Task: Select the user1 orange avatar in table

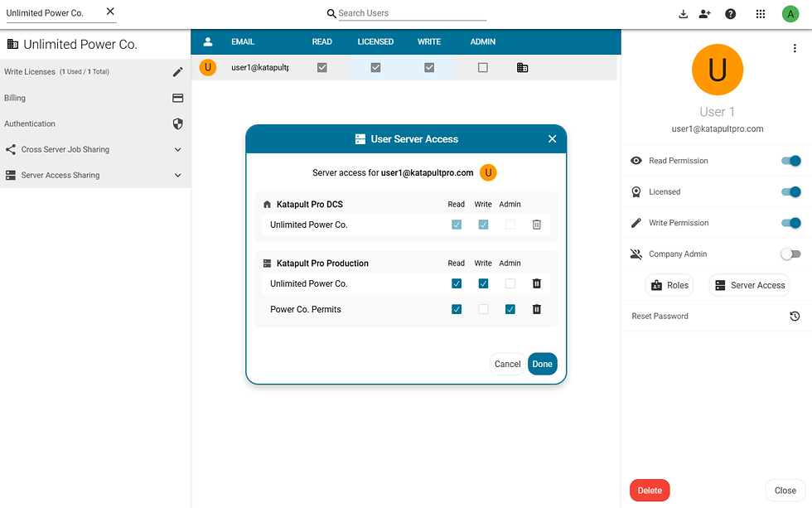Action: (208, 67)
